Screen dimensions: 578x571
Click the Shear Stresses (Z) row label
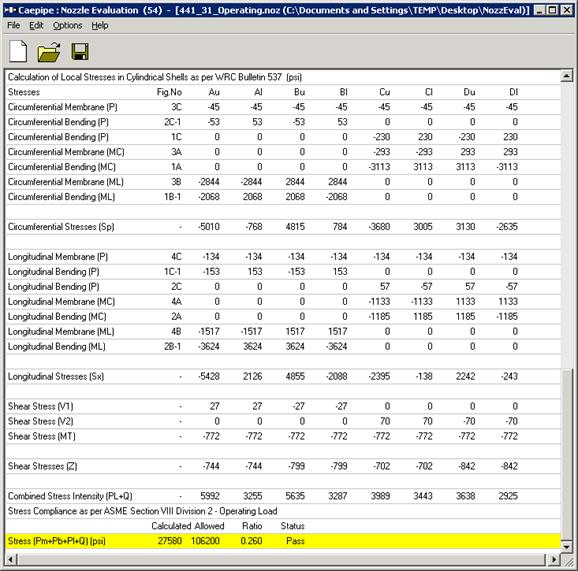coord(42,466)
